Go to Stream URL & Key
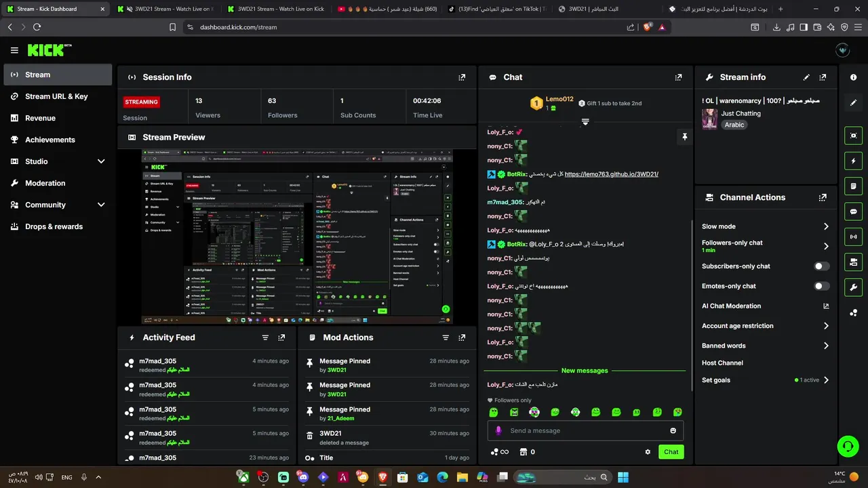 click(x=58, y=96)
